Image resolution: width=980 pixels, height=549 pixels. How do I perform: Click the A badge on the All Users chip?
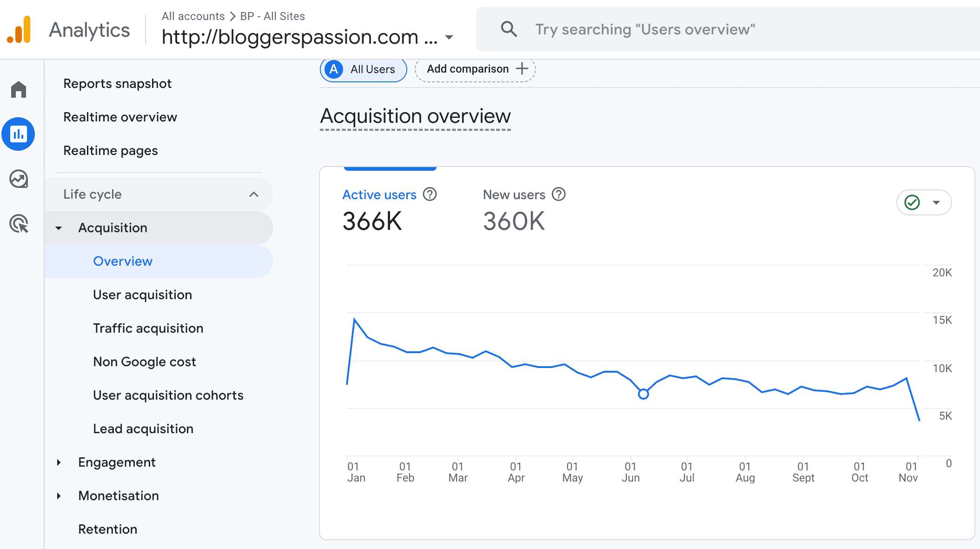click(x=333, y=69)
